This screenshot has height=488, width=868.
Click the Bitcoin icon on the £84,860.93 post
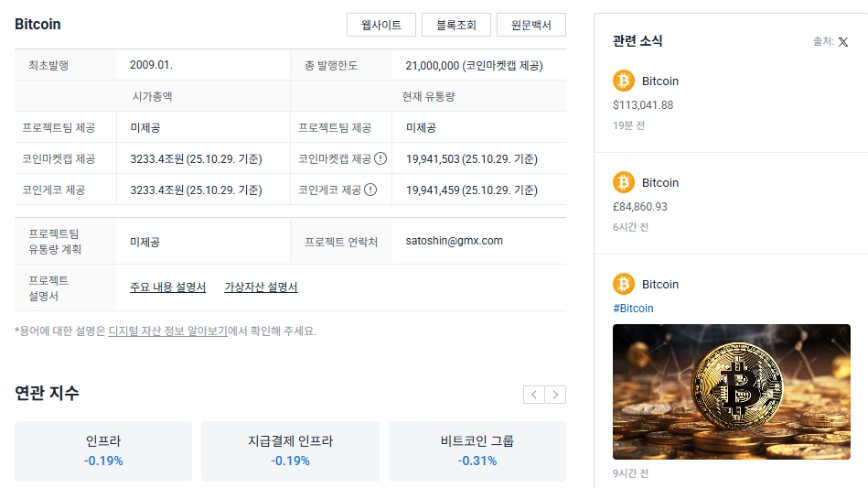tap(623, 182)
